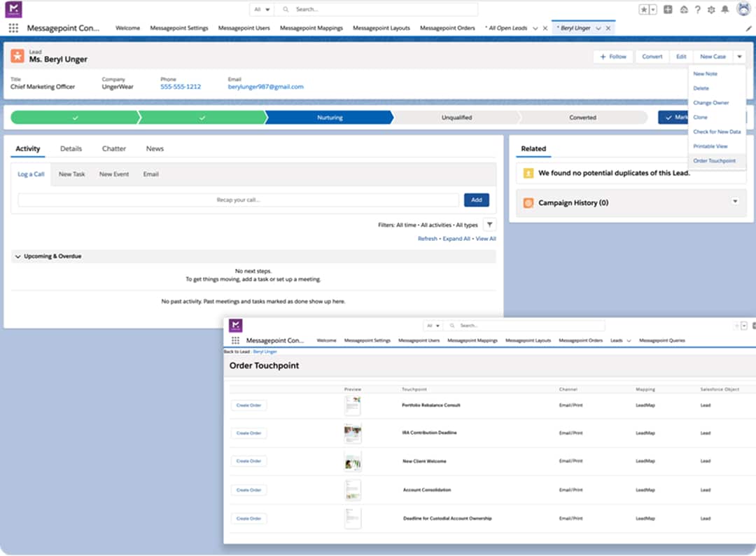Click the global Search field

click(x=376, y=9)
